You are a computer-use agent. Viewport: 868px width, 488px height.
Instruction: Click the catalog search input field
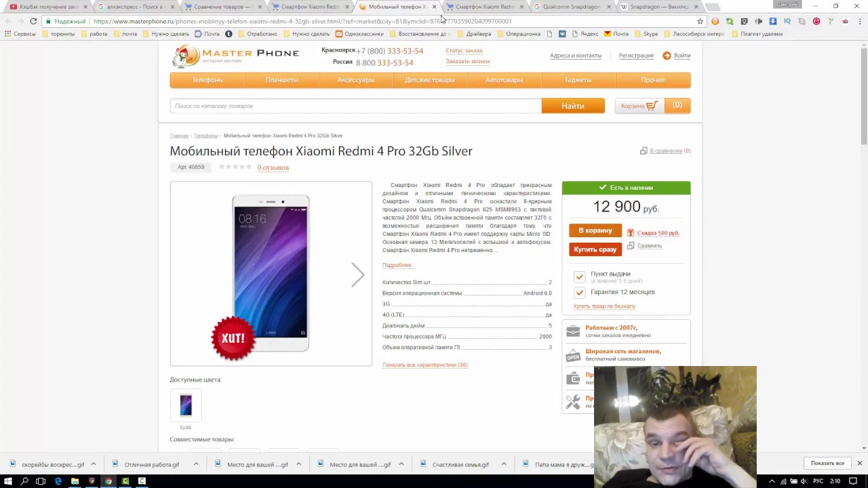click(x=355, y=106)
